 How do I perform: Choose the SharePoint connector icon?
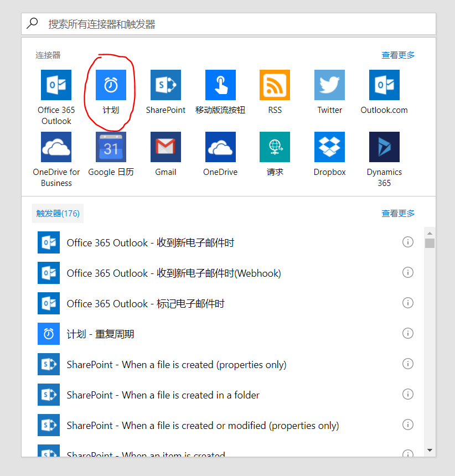(166, 85)
